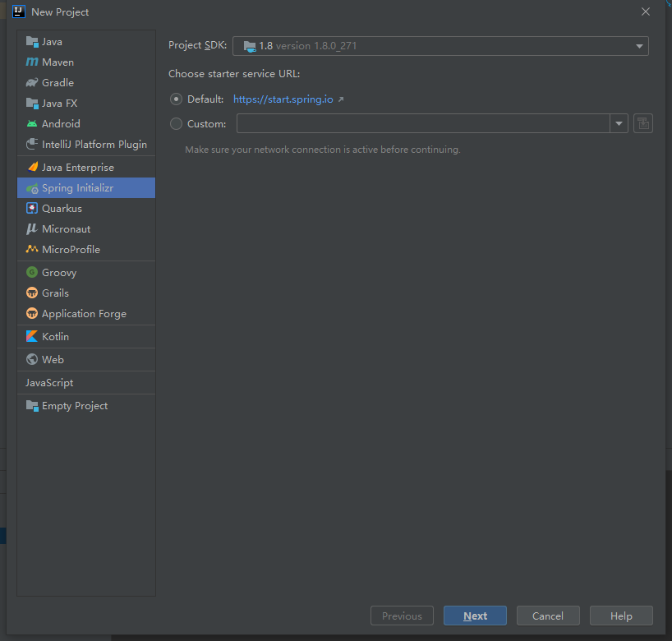
Task: Click the Micronaut mu icon
Action: 32,229
